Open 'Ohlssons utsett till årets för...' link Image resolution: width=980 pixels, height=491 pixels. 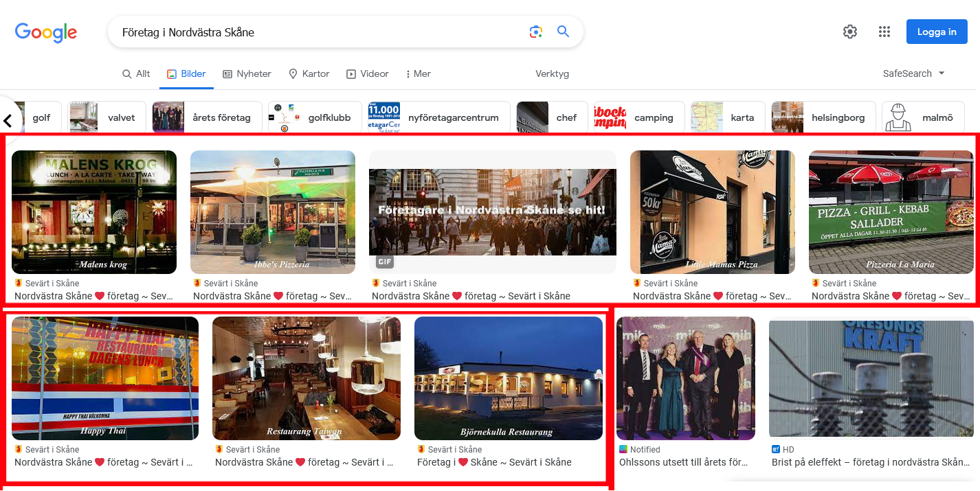684,462
